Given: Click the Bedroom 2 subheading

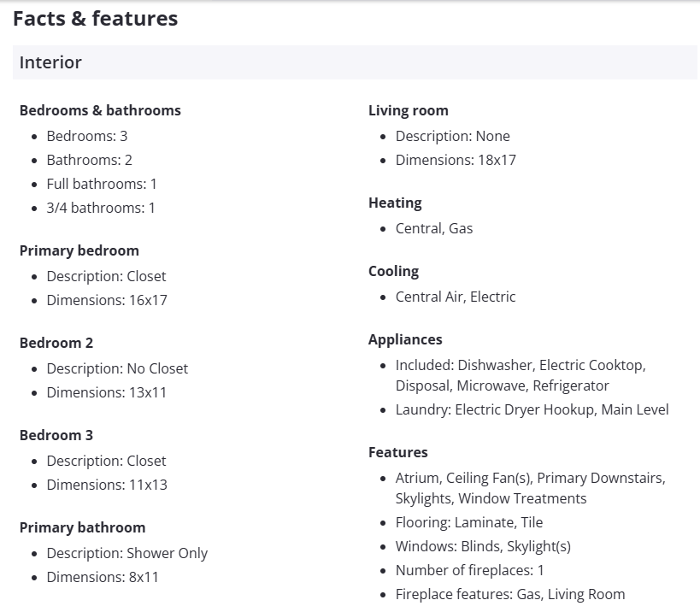Looking at the screenshot, I should click(56, 343).
